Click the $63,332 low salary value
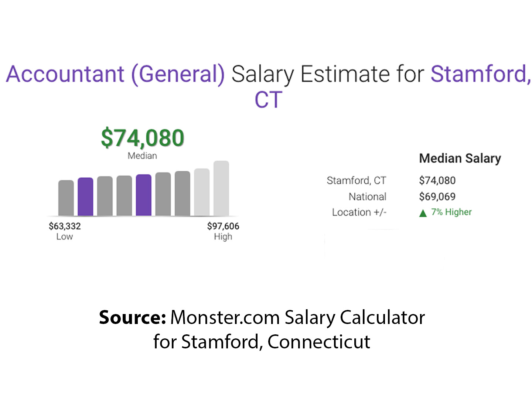 (65, 226)
